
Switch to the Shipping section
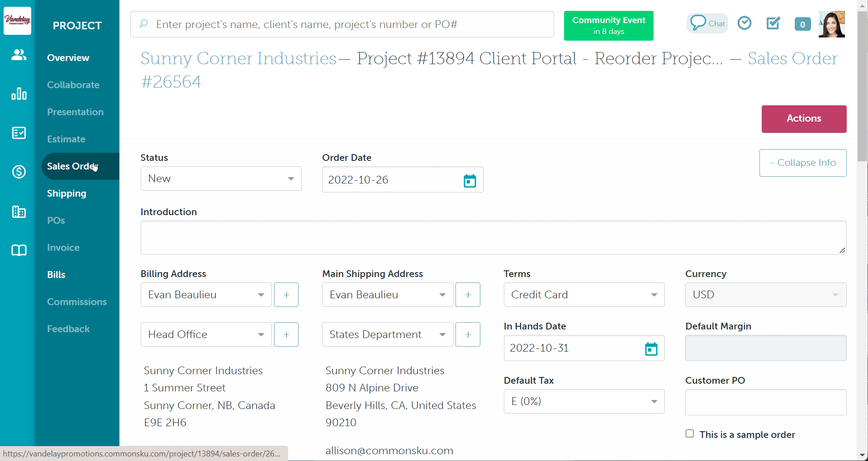pos(66,193)
